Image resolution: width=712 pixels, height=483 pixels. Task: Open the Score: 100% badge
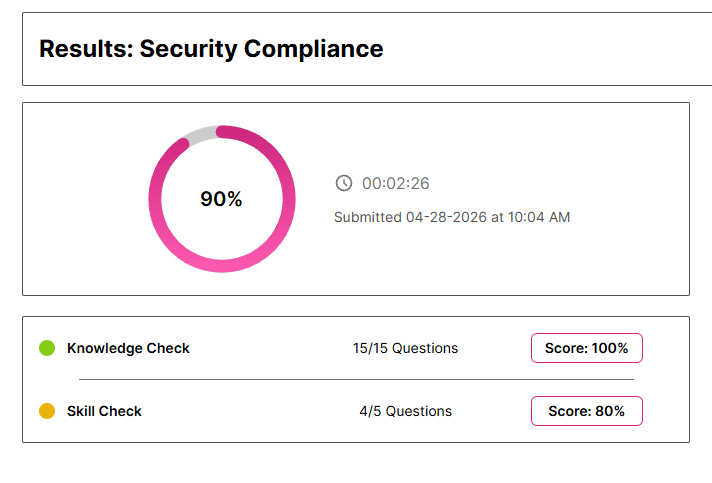pyautogui.click(x=586, y=348)
